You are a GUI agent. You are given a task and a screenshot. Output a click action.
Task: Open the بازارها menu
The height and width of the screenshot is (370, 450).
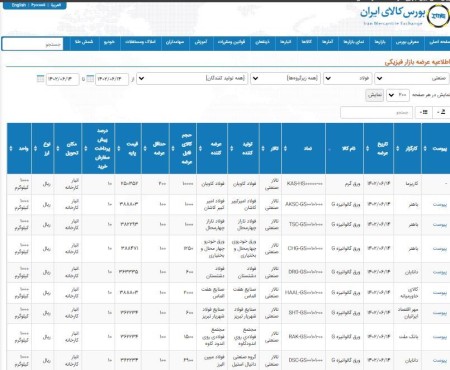(380, 42)
